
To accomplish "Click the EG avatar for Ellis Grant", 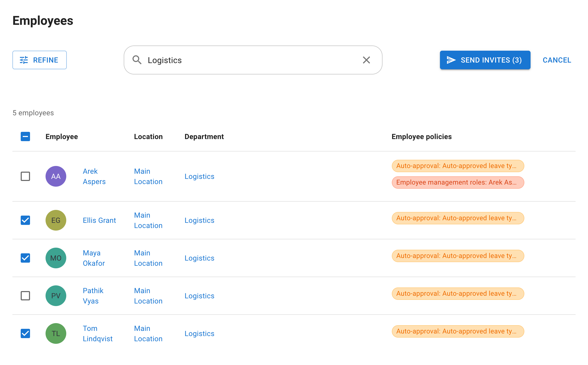I will click(56, 220).
